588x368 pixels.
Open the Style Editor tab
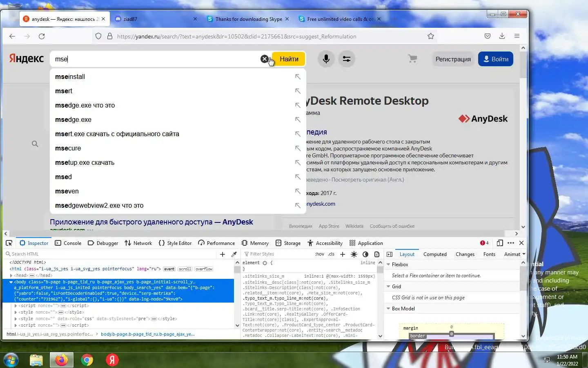tap(175, 243)
